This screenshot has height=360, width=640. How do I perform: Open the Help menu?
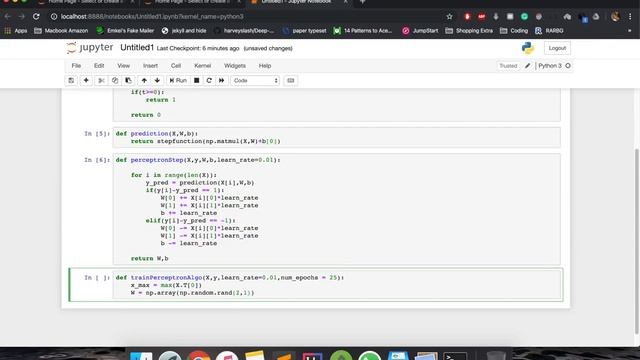(x=265, y=66)
